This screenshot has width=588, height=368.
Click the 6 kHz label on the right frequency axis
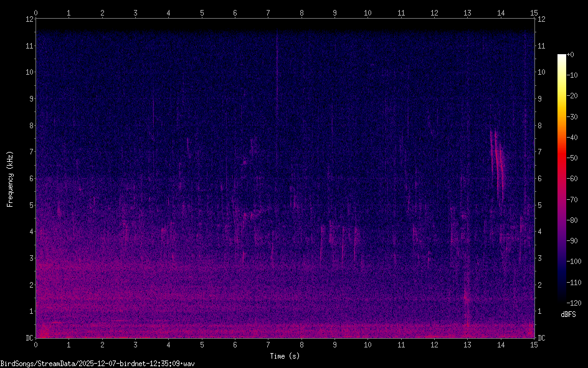[541, 179]
